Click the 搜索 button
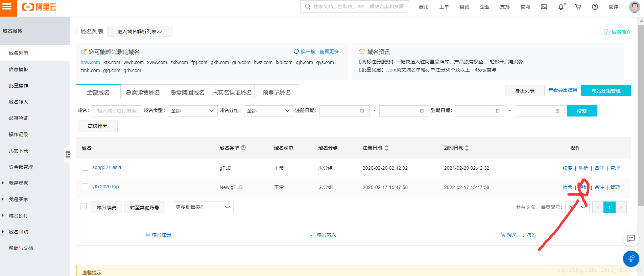The height and width of the screenshot is (276, 644). (x=582, y=111)
